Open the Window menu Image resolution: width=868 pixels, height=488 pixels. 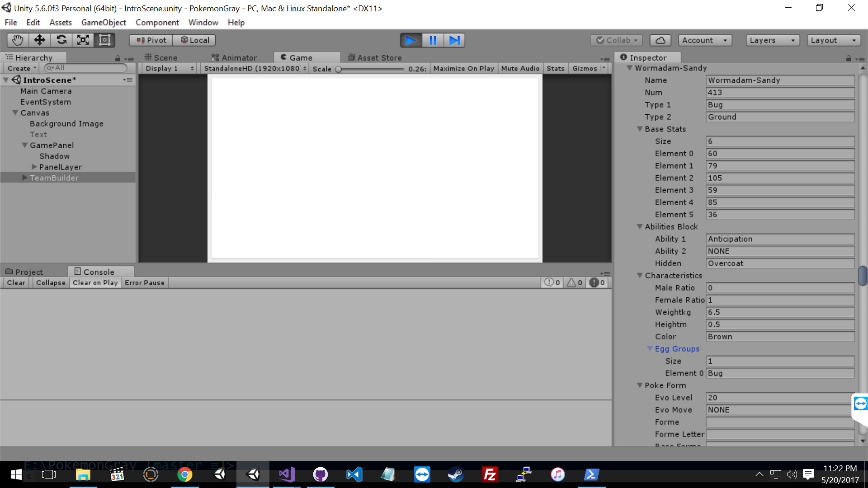203,22
